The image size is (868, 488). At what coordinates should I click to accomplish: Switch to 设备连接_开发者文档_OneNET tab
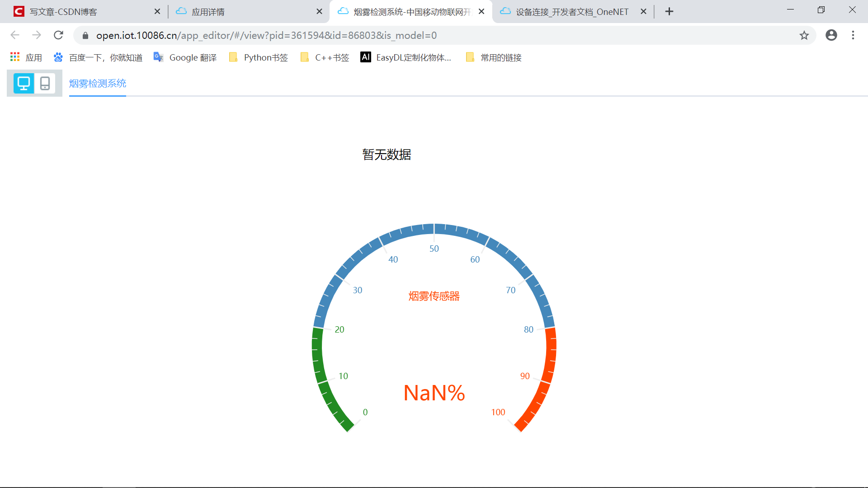(x=570, y=12)
